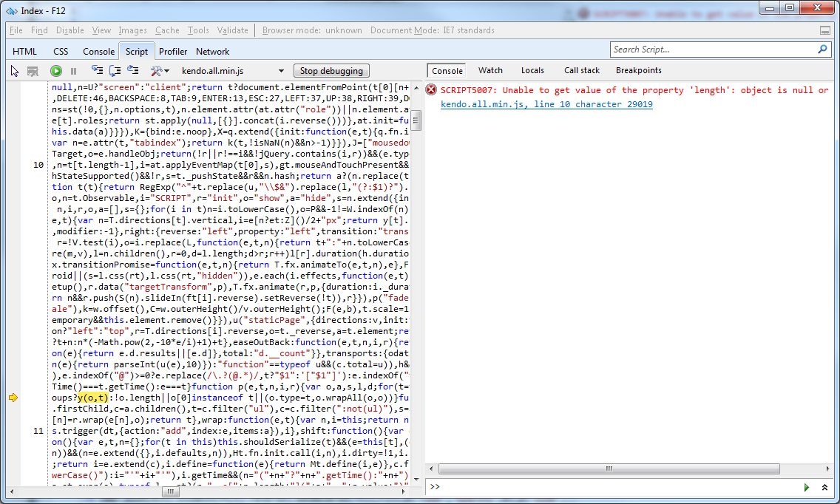Activate select element by click pointer
Viewport: 840px width, 504px height.
(x=15, y=71)
